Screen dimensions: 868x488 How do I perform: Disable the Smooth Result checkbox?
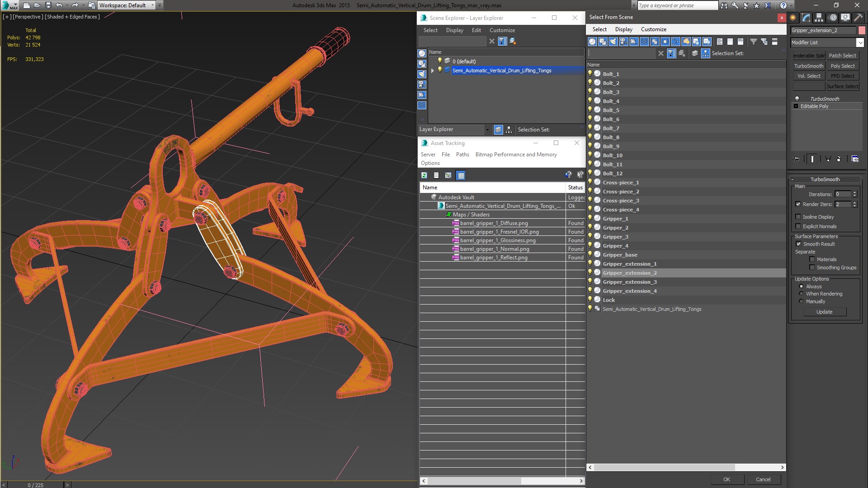tap(798, 244)
